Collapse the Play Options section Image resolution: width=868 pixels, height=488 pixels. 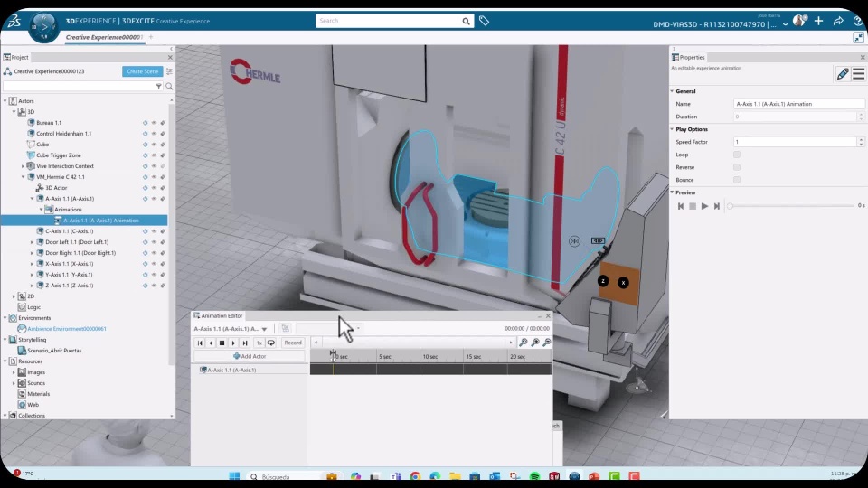tap(672, 129)
